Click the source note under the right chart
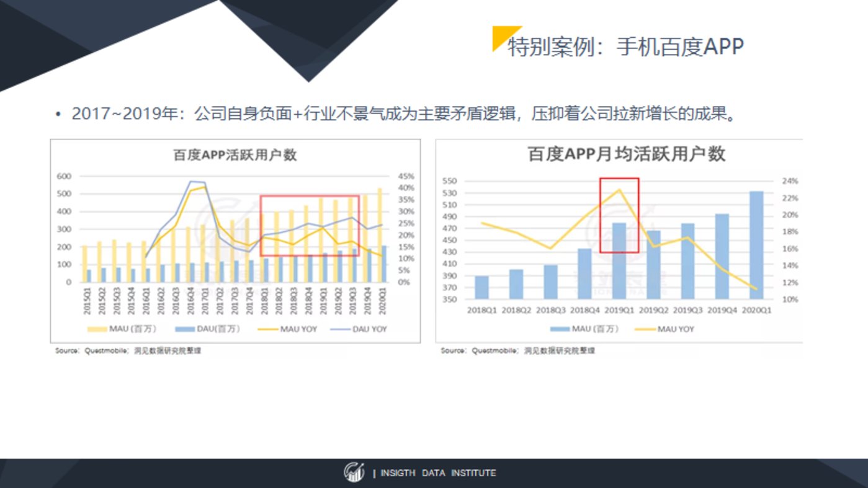Image resolution: width=868 pixels, height=488 pixels. click(517, 351)
